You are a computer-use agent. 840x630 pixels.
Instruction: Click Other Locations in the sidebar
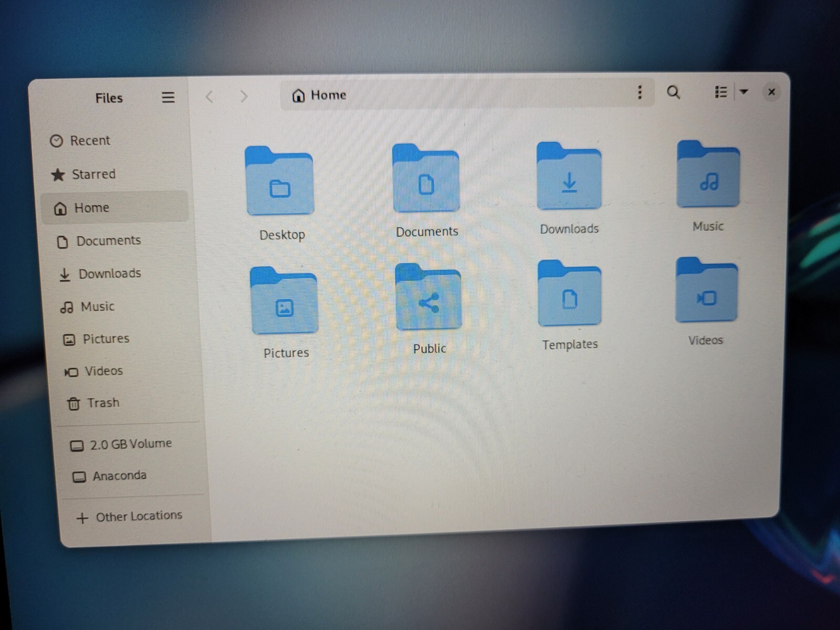coord(135,517)
